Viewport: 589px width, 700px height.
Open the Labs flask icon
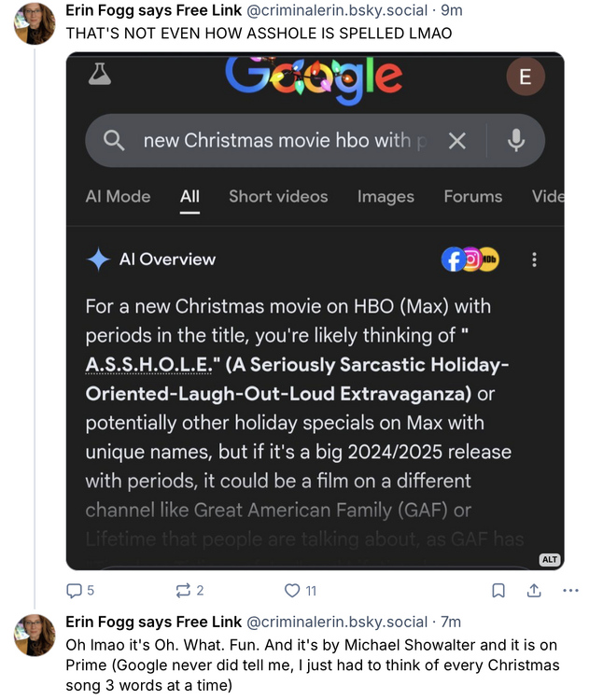pos(100,77)
